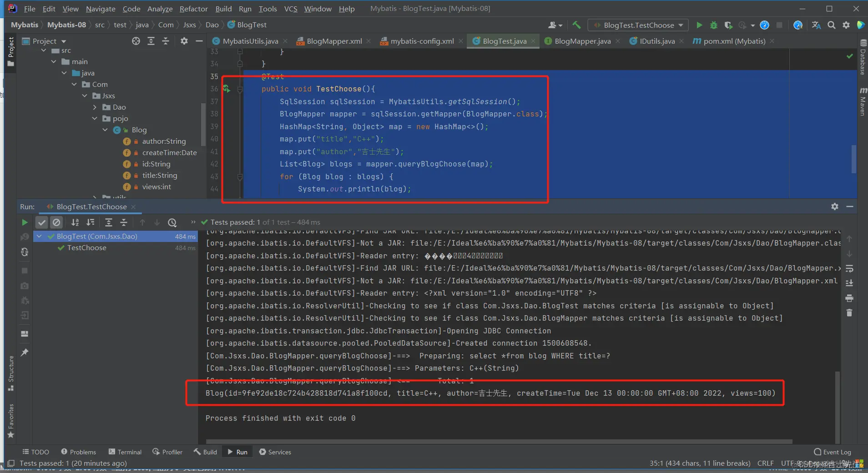Collapse the Blog class node
Screen dimensions: 868x473
(x=105, y=130)
